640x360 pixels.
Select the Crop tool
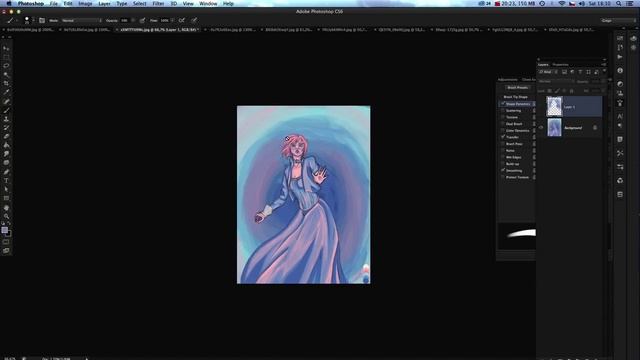(x=6, y=83)
